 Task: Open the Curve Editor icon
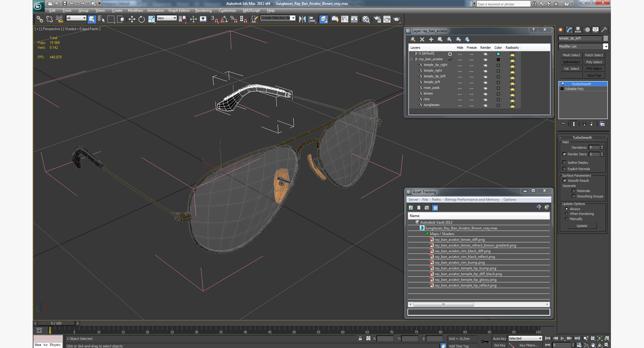[345, 19]
